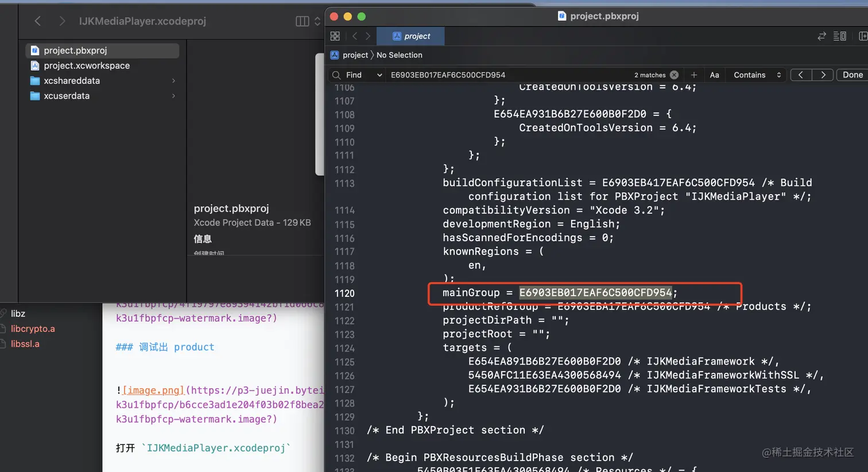The height and width of the screenshot is (472, 868).
Task: Jump to the next find match
Action: 823,75
